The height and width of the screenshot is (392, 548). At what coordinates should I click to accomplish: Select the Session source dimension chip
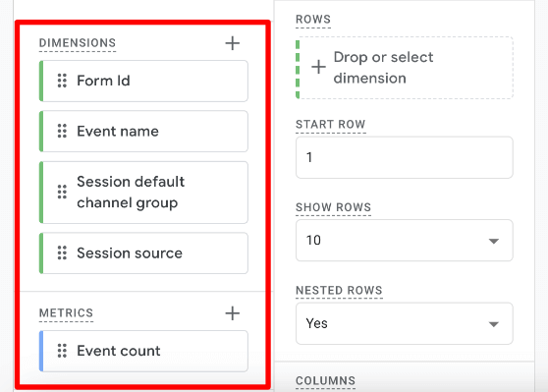click(143, 252)
